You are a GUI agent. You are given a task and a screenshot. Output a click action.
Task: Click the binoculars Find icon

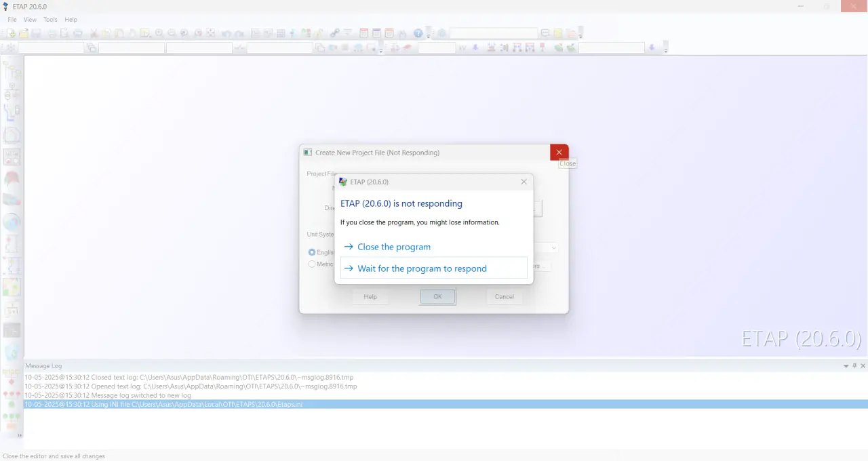pyautogui.click(x=402, y=33)
